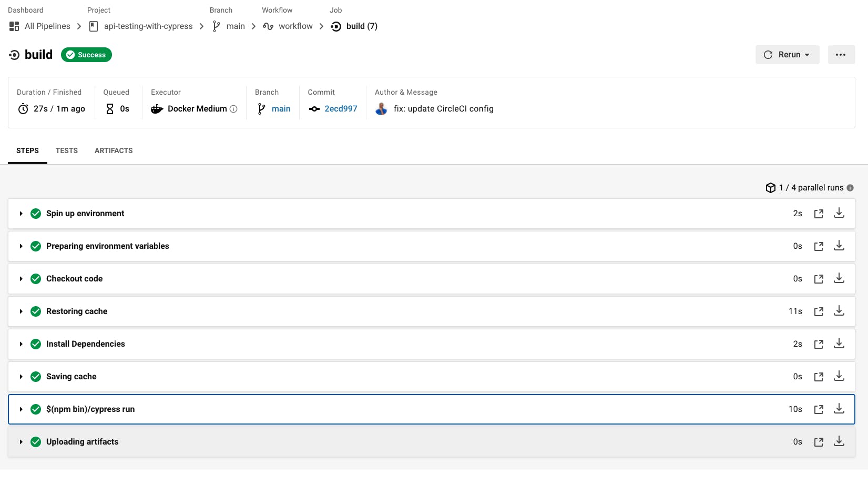This screenshot has height=484, width=868.
Task: Click the Docker whale executor icon
Action: pos(156,109)
